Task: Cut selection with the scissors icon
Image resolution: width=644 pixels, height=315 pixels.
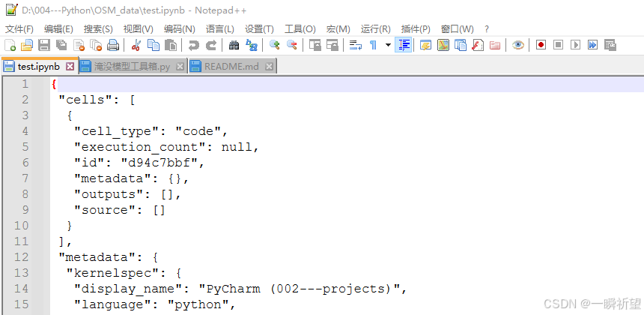Action: [x=136, y=45]
